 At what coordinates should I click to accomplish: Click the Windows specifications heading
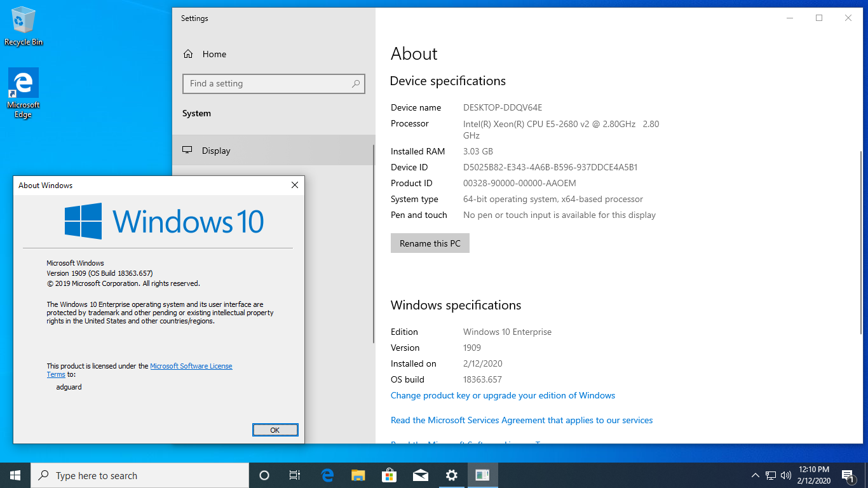[456, 305]
